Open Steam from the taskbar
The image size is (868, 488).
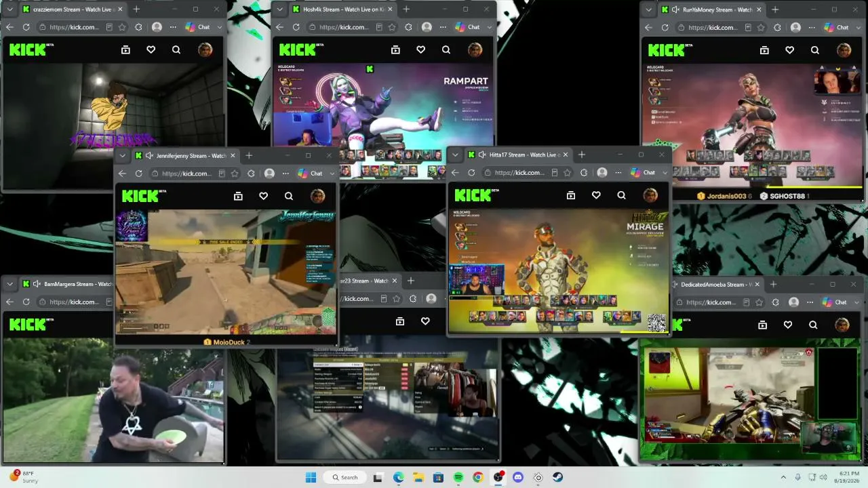click(557, 477)
